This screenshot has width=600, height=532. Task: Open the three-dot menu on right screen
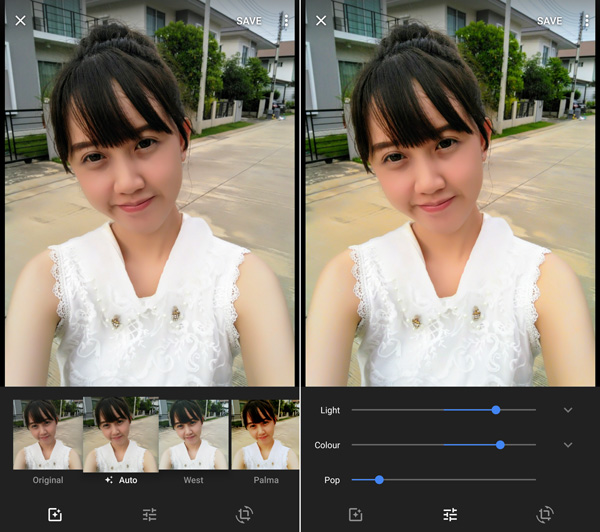tap(587, 21)
